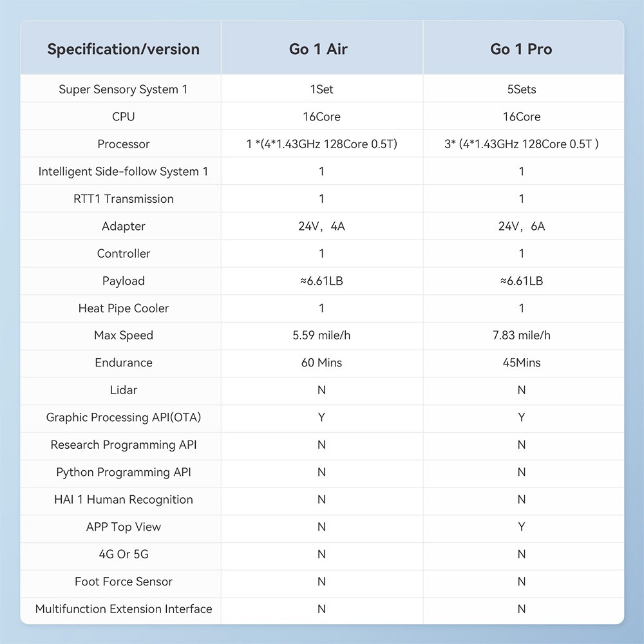Click the Multifunction Extension Interface label

click(x=123, y=609)
